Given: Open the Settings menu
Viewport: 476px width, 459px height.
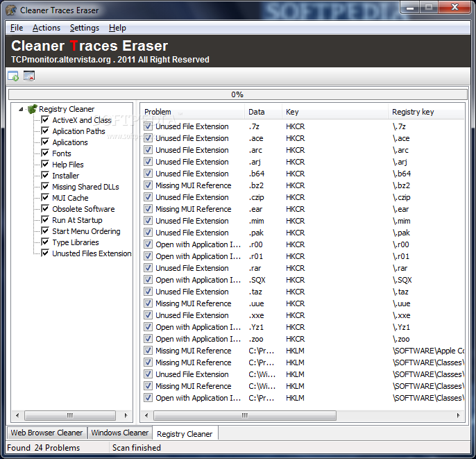Looking at the screenshot, I should (x=85, y=28).
